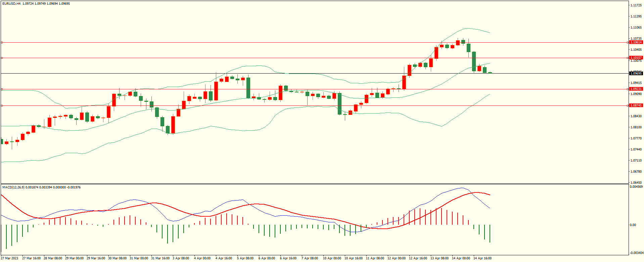Image resolution: width=644 pixels, height=262 pixels.
Task: Select the red 1.10614 price level label
Action: click(x=636, y=42)
